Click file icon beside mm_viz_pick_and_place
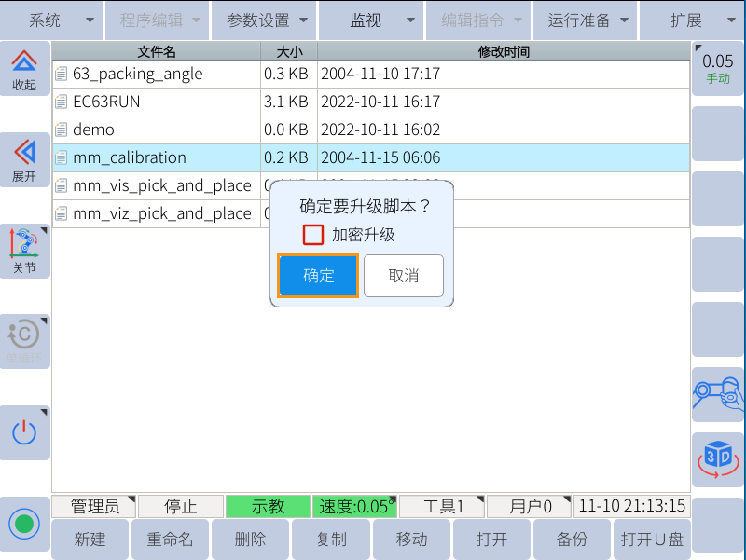This screenshot has width=746, height=560. (61, 213)
